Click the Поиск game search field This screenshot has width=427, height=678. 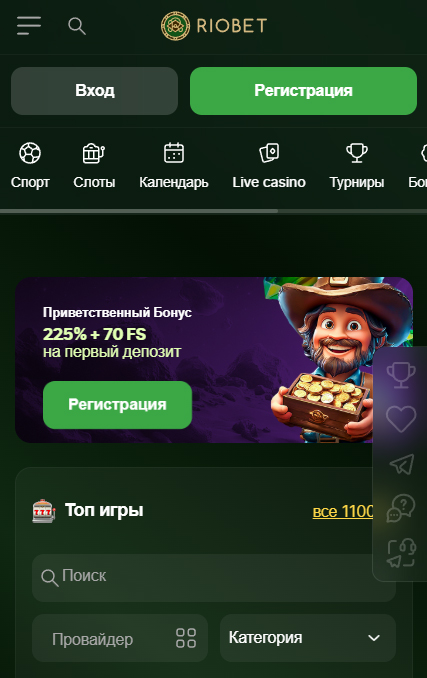(214, 578)
